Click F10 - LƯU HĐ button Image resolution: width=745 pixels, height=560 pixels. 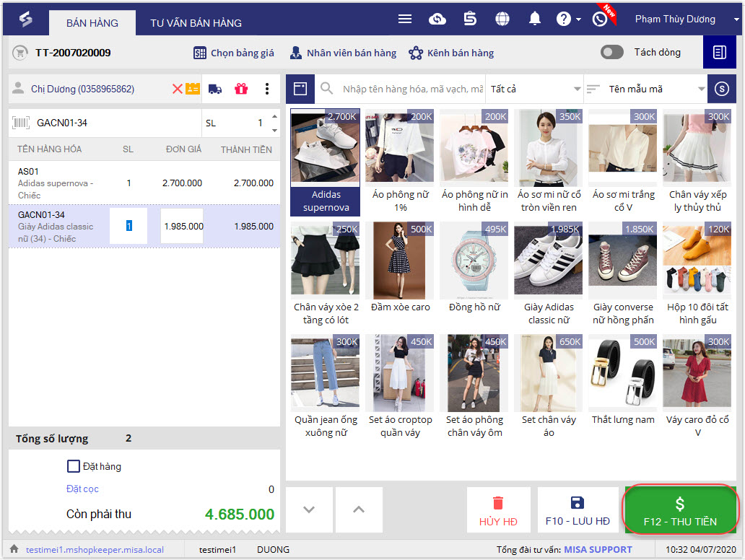tap(578, 509)
